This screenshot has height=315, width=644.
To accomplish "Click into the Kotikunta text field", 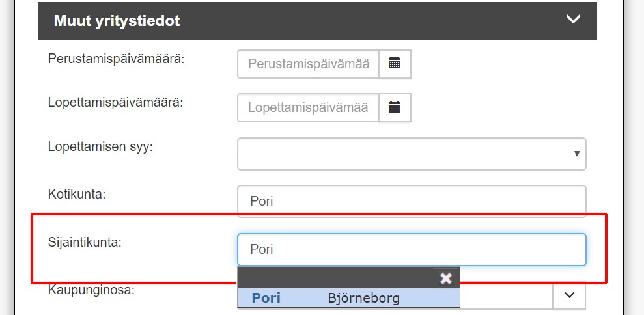I will (412, 201).
